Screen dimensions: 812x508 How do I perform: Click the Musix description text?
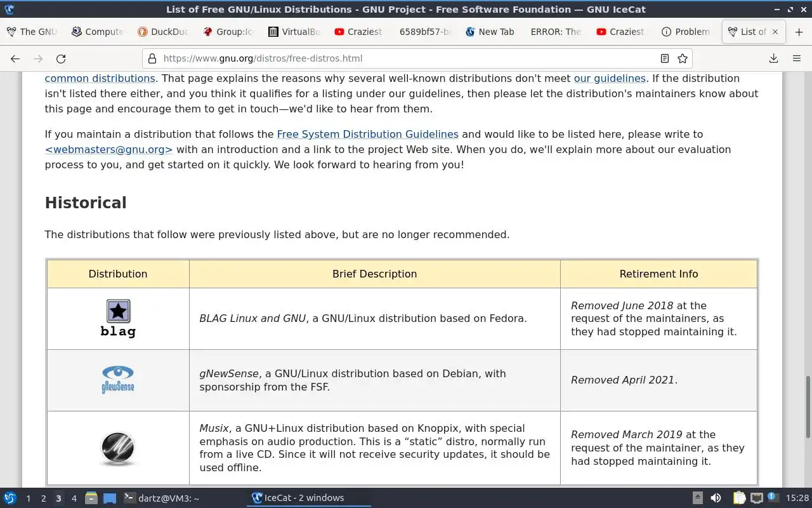pyautogui.click(x=374, y=448)
